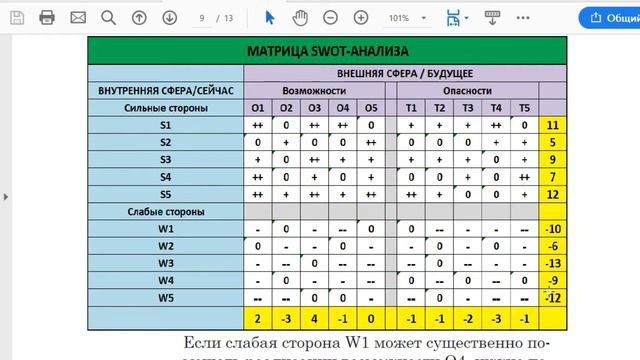Click the МАТРИЦА SWOT-АНАЛИЗА title
Viewport: 640px width, 360px height.
pos(327,51)
